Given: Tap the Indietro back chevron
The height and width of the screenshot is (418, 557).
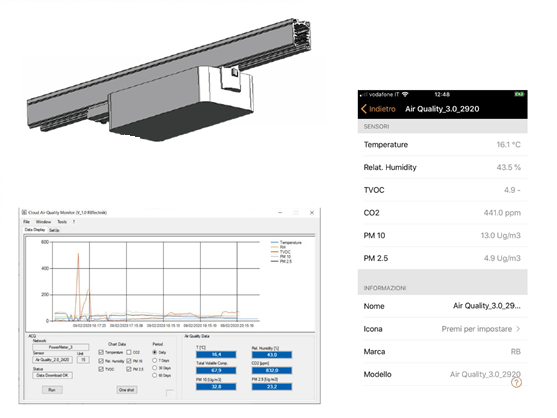Looking at the screenshot, I should [364, 109].
